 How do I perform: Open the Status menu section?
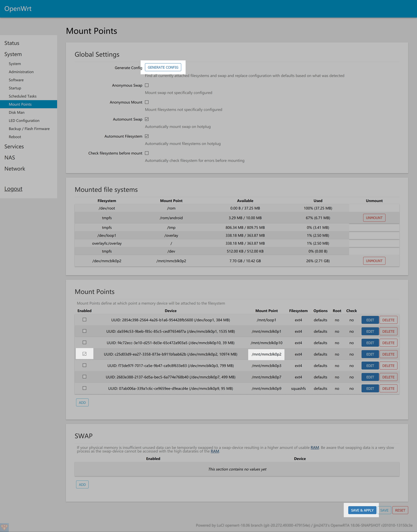[12, 43]
